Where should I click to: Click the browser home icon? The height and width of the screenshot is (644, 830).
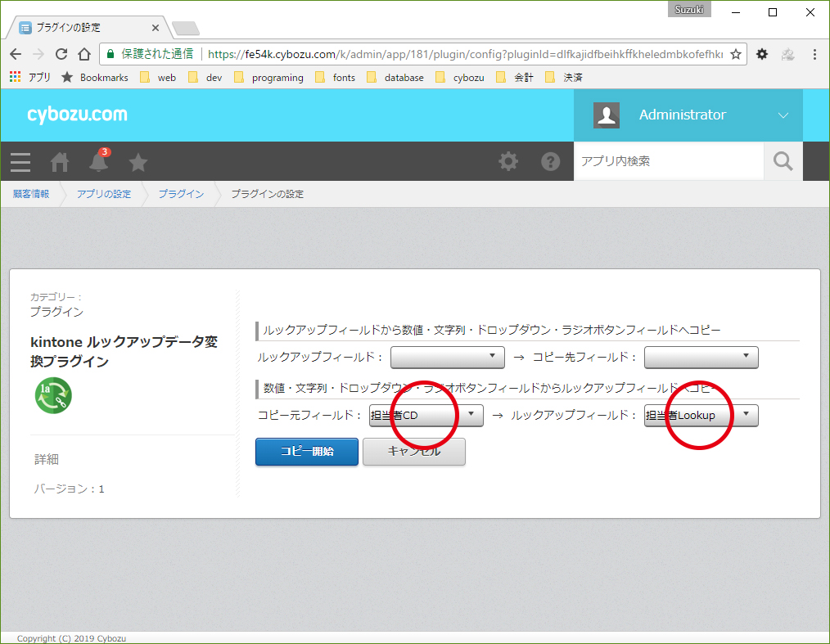pos(84,54)
